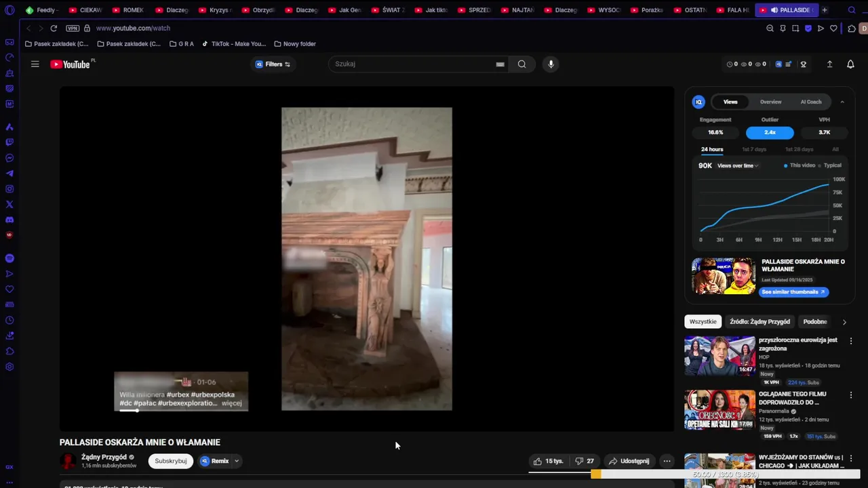Image resolution: width=868 pixels, height=488 pixels.
Task: Select the Źródło: Żądny Przygód chip
Action: 759,321
